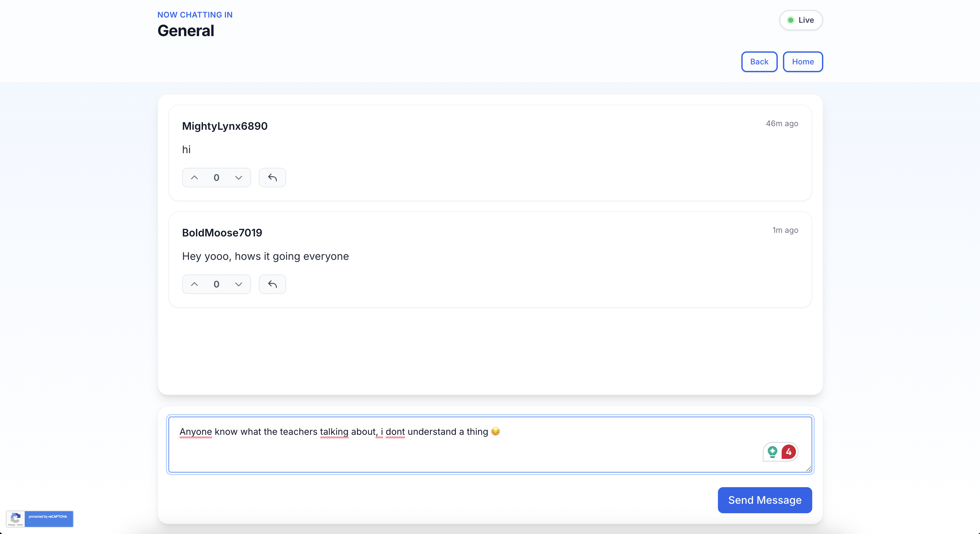This screenshot has width=980, height=534.
Task: Downvote MightyLynx6890's "hi" message
Action: coord(239,177)
